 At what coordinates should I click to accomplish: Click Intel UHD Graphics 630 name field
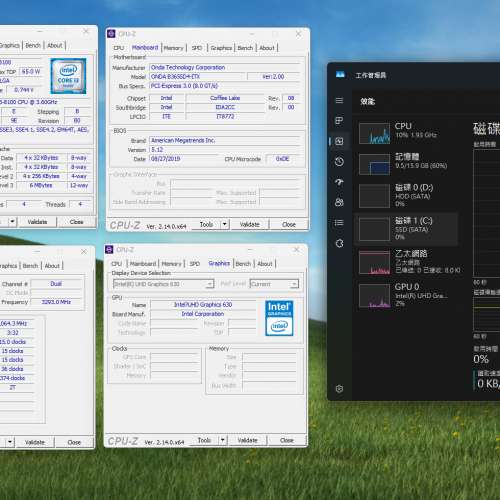203,305
